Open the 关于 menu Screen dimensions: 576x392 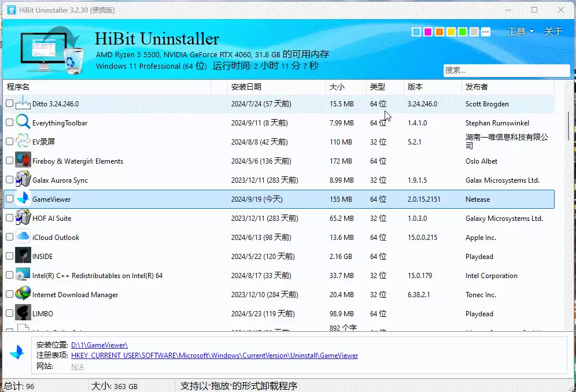click(x=553, y=32)
